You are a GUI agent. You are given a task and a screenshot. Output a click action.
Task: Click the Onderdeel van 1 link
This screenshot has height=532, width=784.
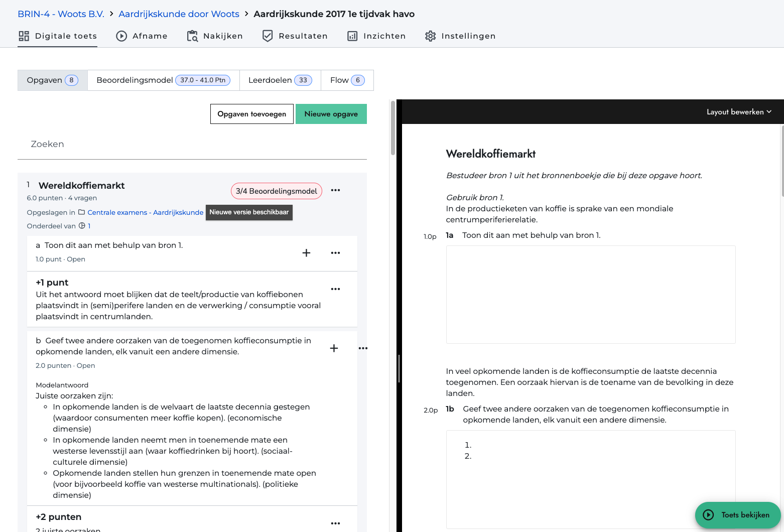[89, 226]
